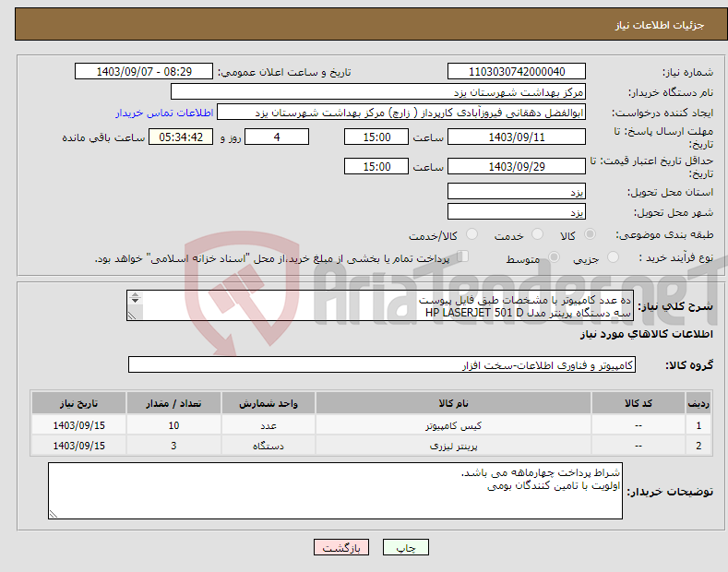Toggle the اسناد خزانه اسلامی payment checkbox
The image size is (728, 572).
tap(463, 256)
